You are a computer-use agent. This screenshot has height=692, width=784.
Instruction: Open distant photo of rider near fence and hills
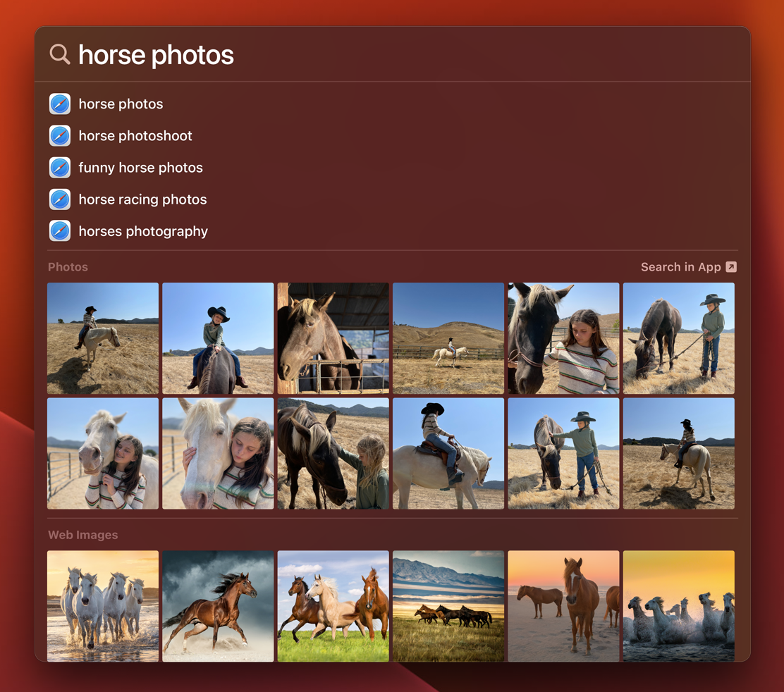tap(448, 338)
